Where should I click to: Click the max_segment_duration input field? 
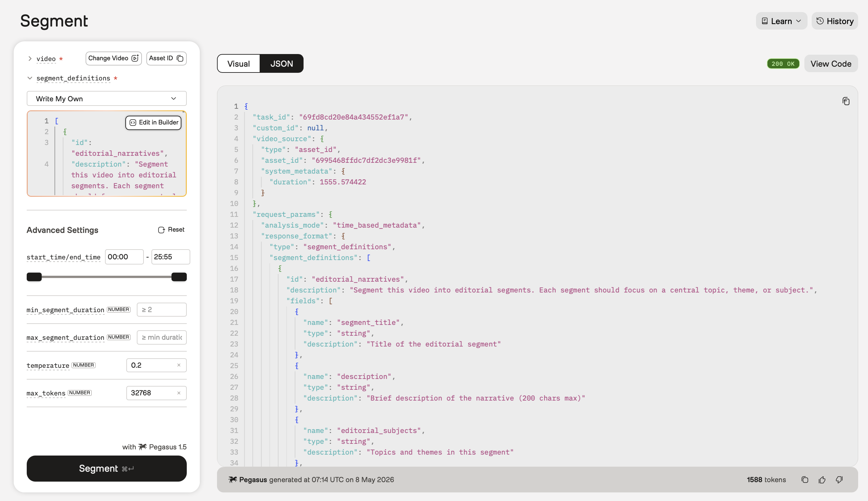tap(162, 337)
